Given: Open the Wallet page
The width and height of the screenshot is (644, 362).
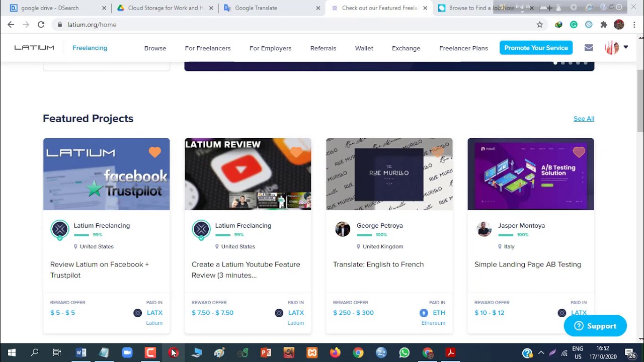Looking at the screenshot, I should pyautogui.click(x=364, y=48).
